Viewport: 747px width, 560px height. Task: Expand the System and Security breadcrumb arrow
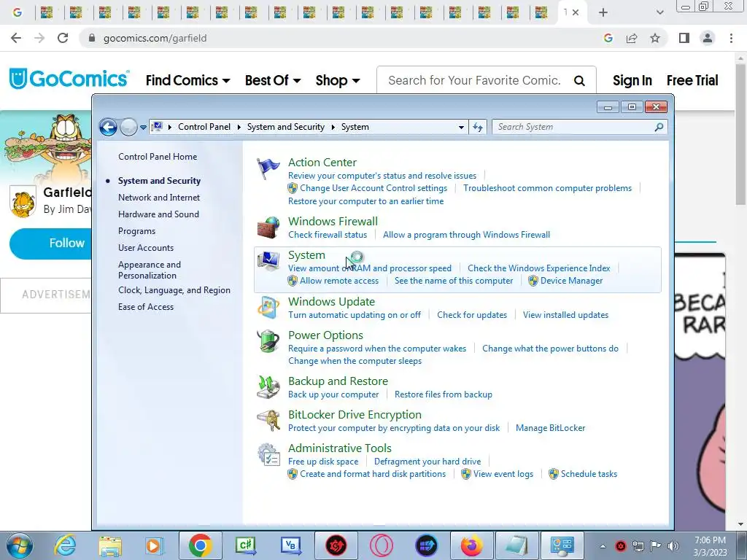pos(333,127)
